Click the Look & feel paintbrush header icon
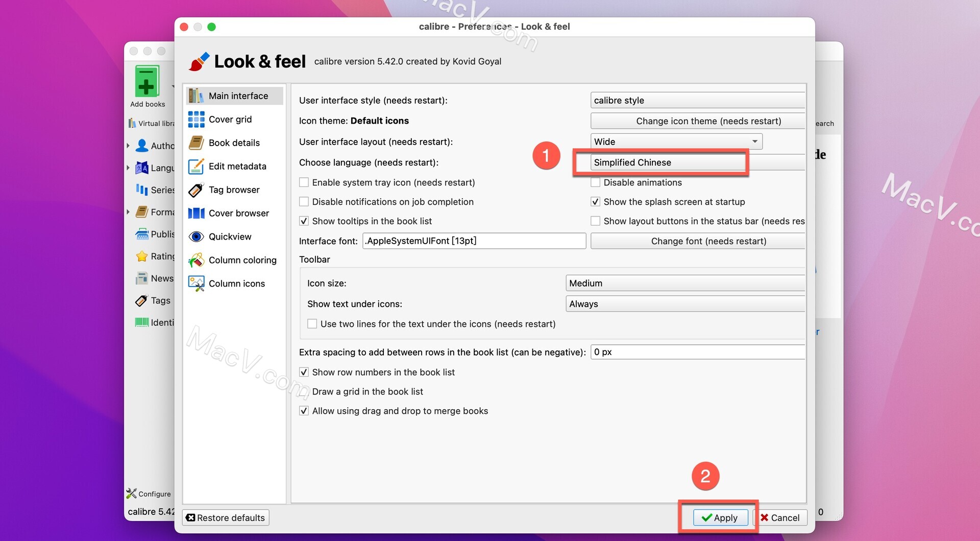Screen dimensions: 980x541 point(199,61)
